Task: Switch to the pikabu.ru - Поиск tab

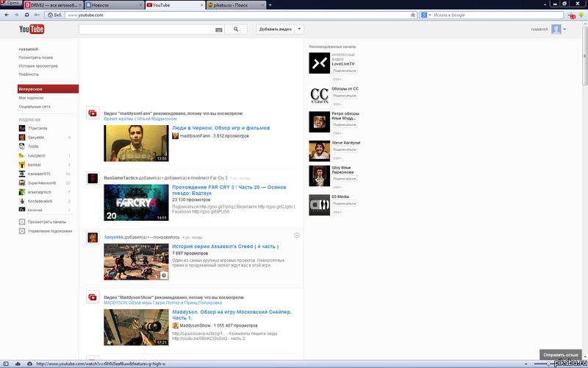Action: coord(236,5)
